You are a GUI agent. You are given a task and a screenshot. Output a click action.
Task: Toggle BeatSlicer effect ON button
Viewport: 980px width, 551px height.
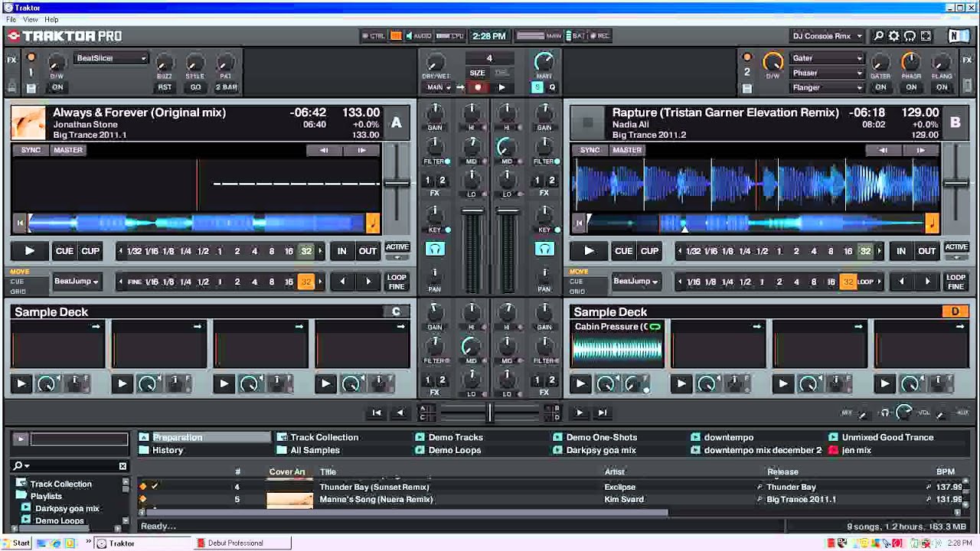coord(57,87)
